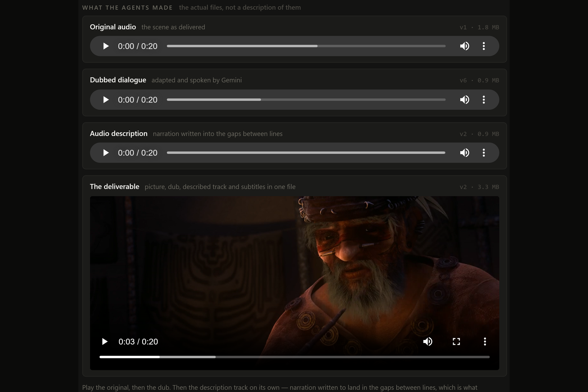The image size is (588, 392).
Task: Click 'The deliverable' title
Action: (x=114, y=187)
